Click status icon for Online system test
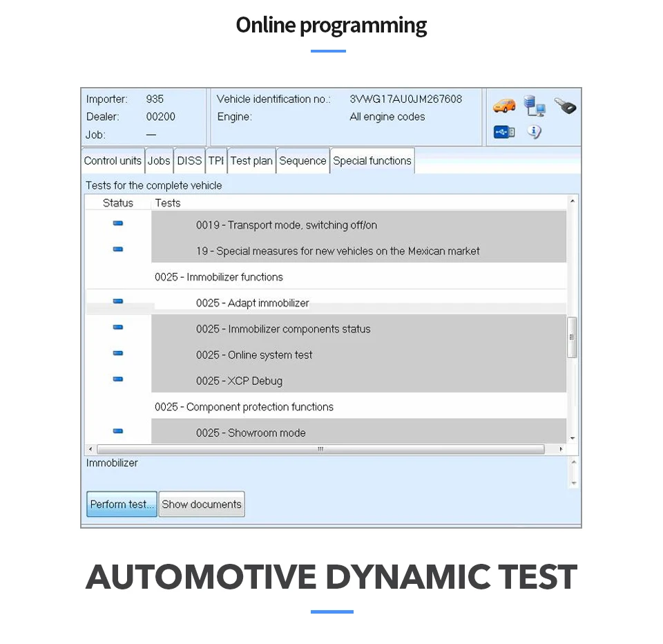Screen dimensions: 663x644 (118, 353)
